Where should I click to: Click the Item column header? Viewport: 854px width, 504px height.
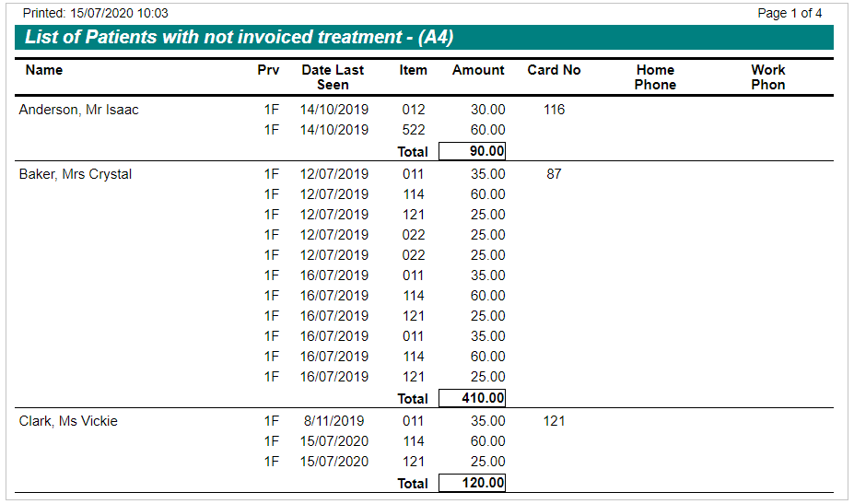click(413, 70)
